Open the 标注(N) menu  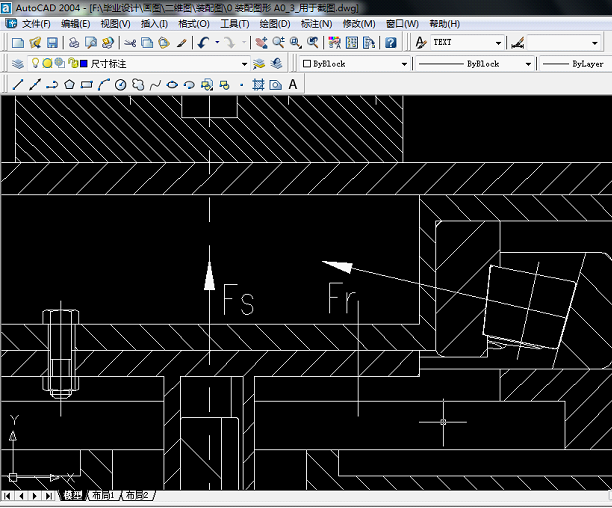click(317, 24)
